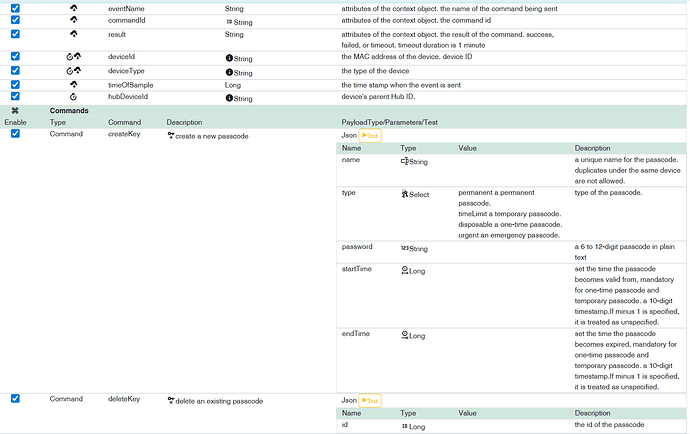Click the refresh icon in hubDeviceId row
The width and height of the screenshot is (690, 434).
[73, 96]
